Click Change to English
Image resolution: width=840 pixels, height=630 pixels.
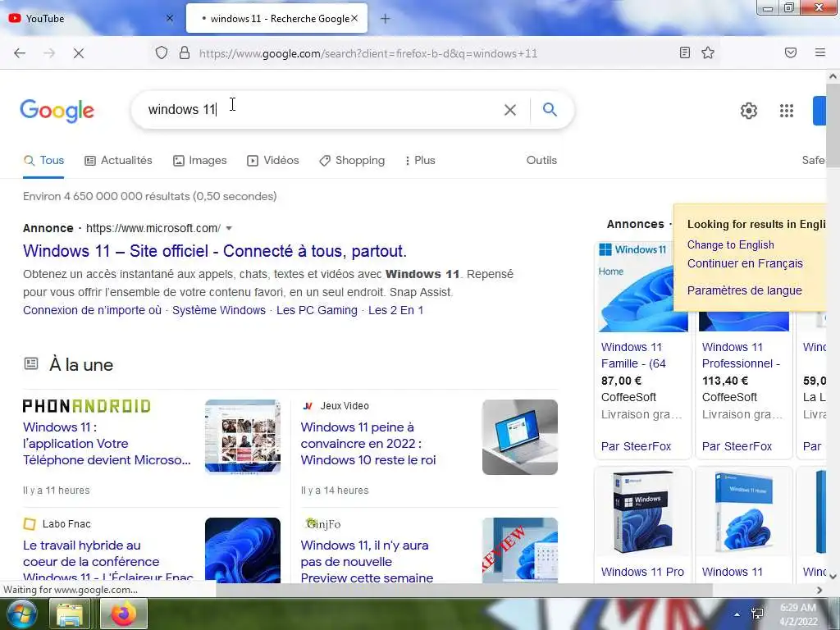731,244
